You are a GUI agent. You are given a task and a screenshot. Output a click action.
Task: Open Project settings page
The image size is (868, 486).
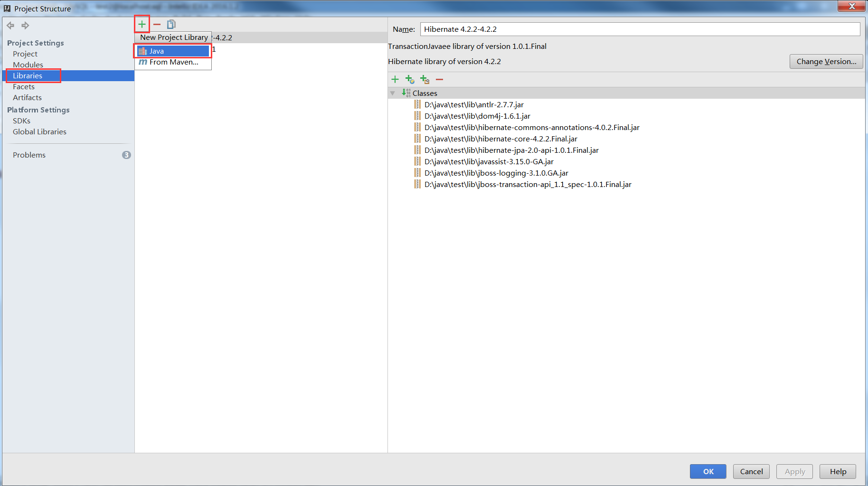(x=25, y=54)
